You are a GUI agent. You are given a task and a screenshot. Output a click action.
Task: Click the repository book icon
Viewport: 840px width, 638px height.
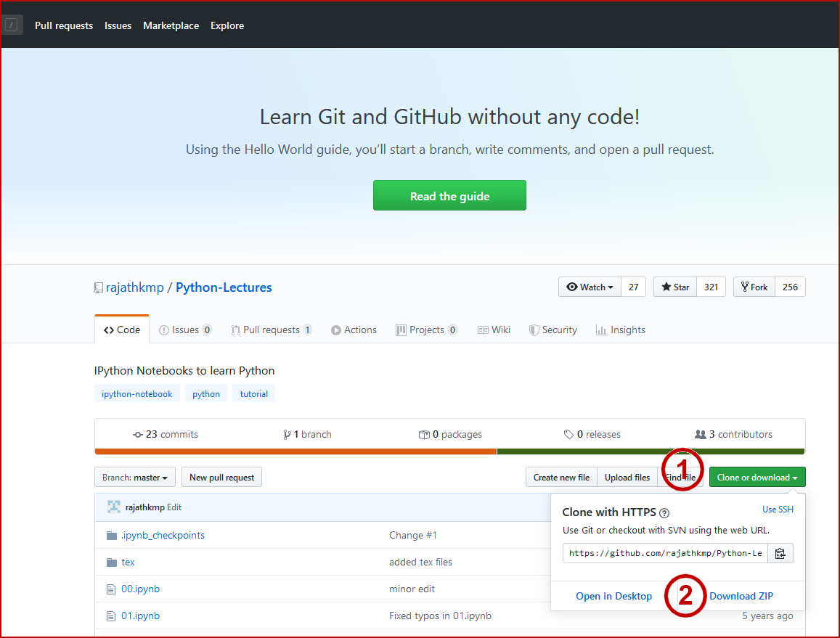99,288
